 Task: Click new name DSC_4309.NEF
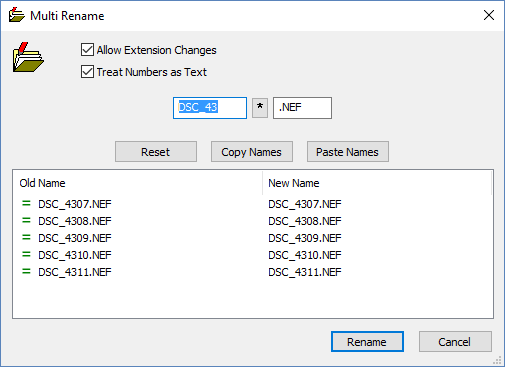(305, 238)
